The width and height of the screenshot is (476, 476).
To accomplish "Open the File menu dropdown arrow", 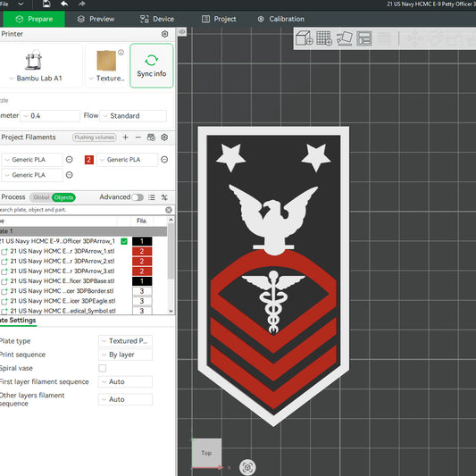I will [21, 4].
